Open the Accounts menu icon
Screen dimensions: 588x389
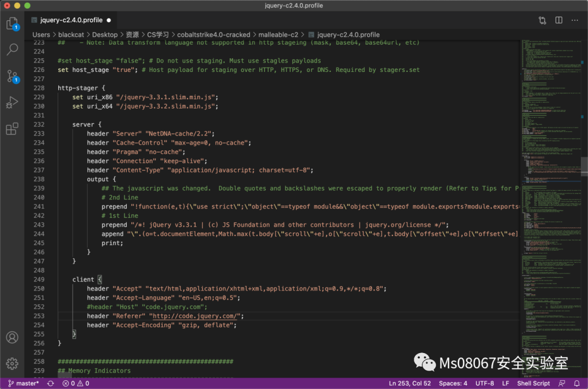tap(13, 338)
